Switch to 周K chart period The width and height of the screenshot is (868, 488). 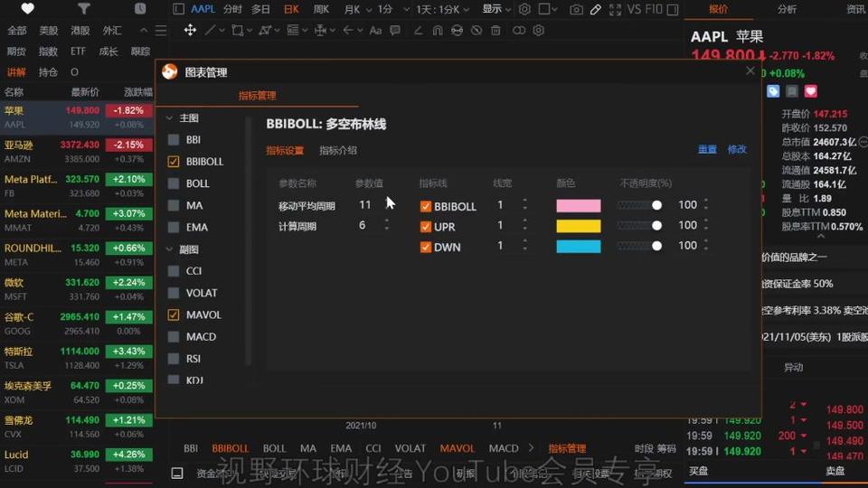[321, 9]
